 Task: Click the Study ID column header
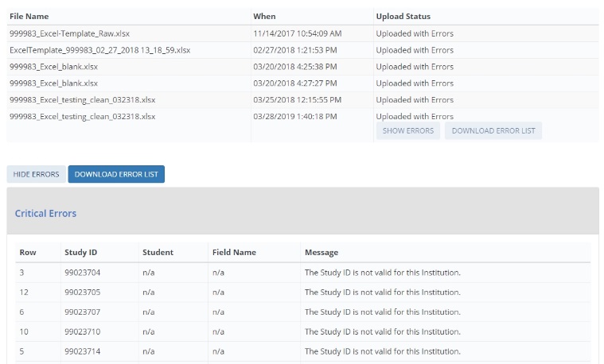coord(80,252)
